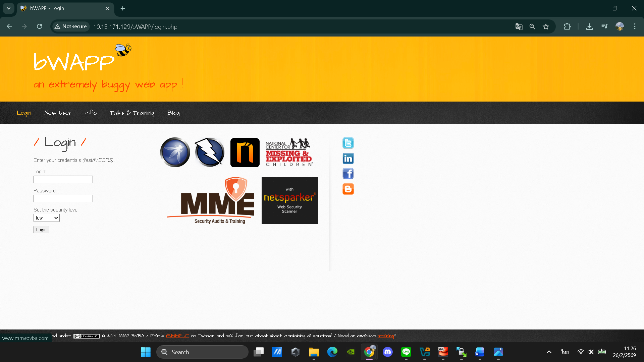Open the LinkedIn social icon

click(348, 159)
